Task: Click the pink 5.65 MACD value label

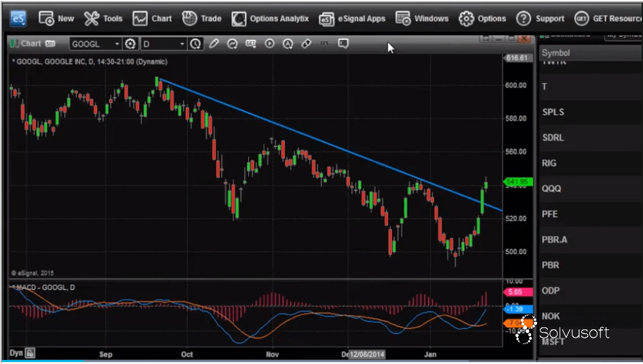Action: [518, 292]
